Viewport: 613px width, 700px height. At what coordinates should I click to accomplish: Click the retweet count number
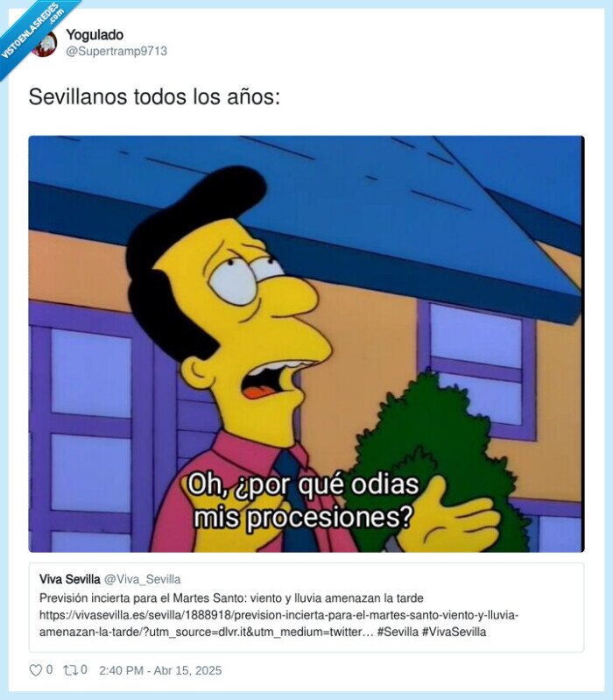84,669
